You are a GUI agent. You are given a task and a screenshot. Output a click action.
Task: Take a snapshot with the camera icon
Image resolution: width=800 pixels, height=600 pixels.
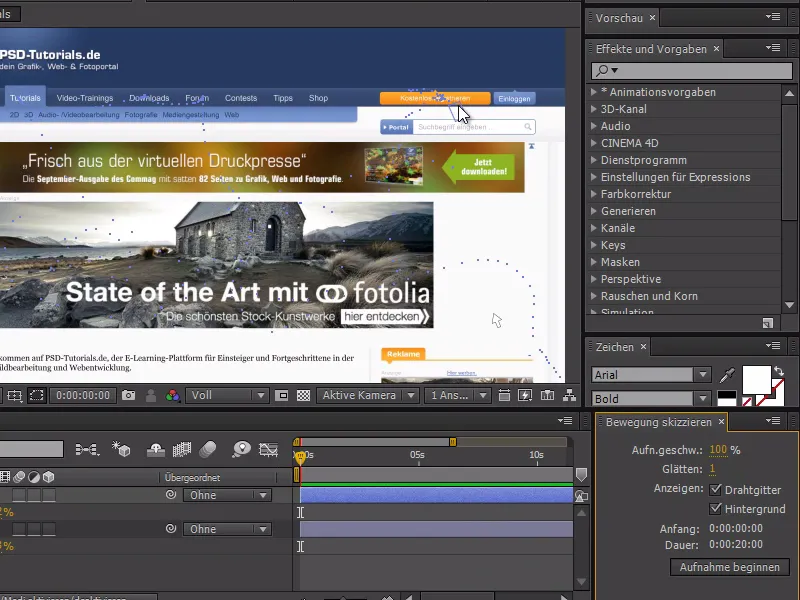click(x=129, y=395)
